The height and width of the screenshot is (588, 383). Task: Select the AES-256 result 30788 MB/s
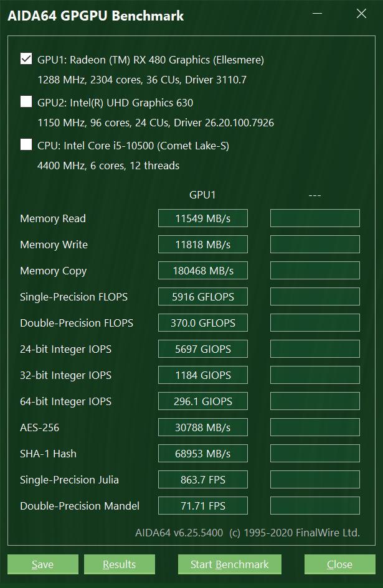coord(203,427)
